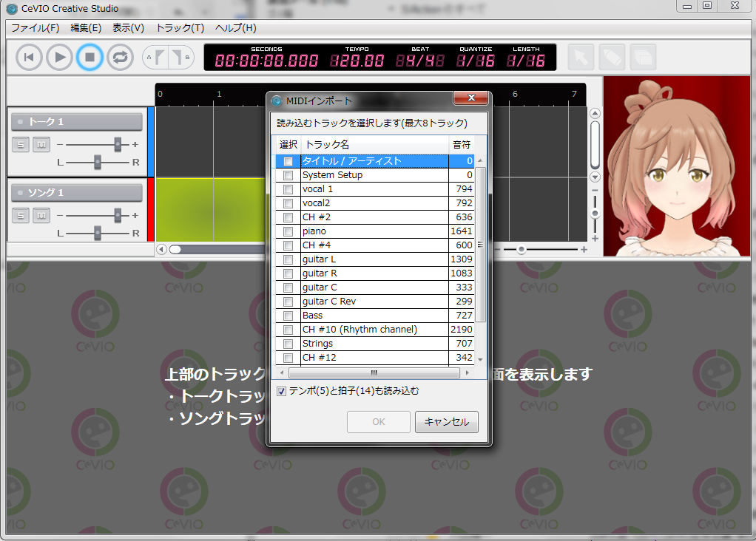The width and height of the screenshot is (756, 541).
Task: Check the guitar C track checkbox
Action: point(288,287)
